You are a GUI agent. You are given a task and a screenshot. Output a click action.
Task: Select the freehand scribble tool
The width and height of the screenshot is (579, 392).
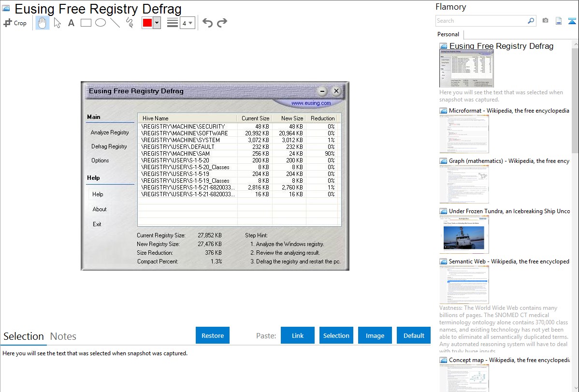click(130, 23)
